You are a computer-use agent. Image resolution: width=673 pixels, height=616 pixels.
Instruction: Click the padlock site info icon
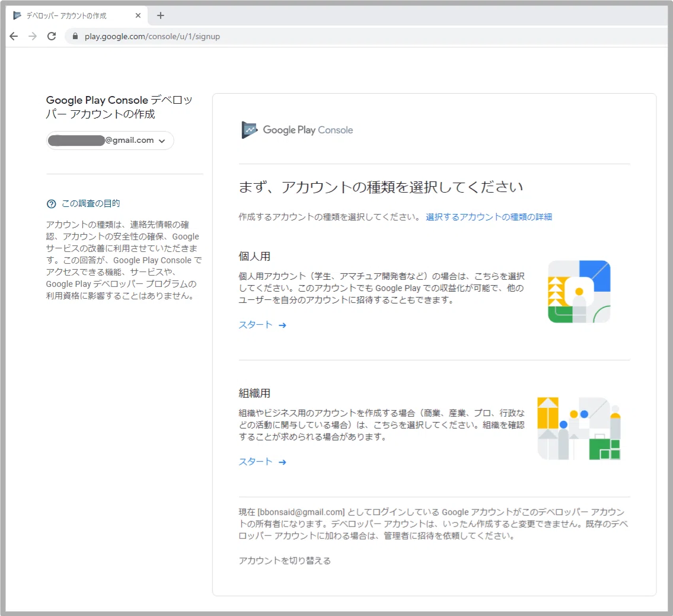(x=75, y=37)
